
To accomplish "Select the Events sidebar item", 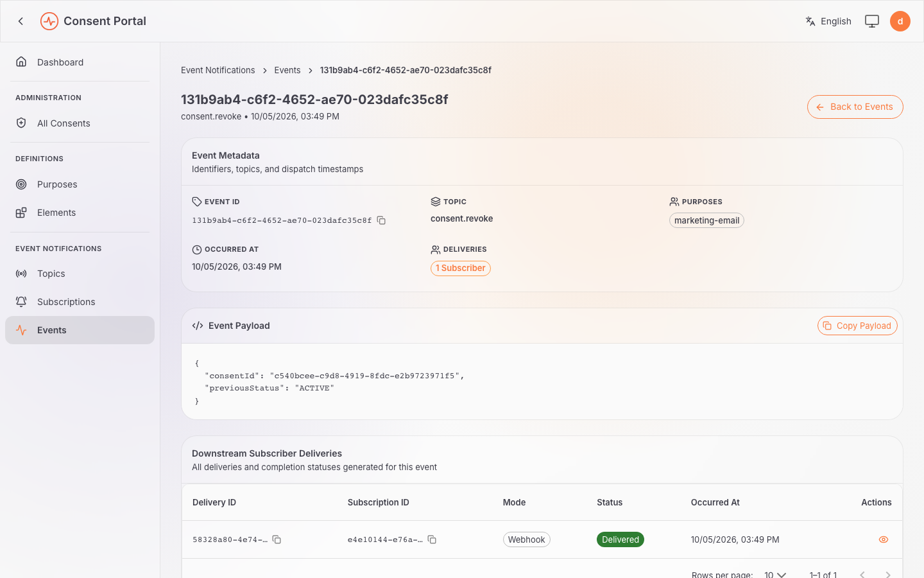I will [x=80, y=330].
